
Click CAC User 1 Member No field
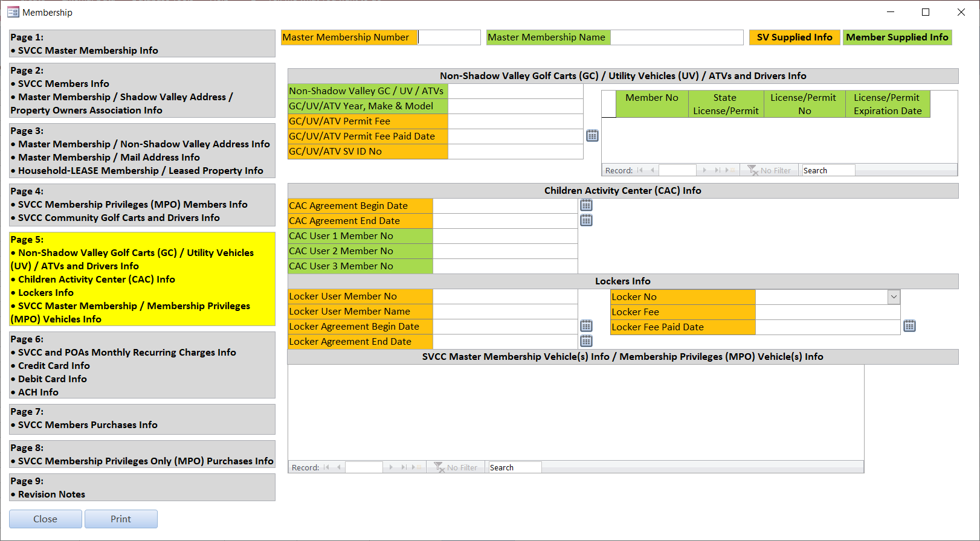coord(505,236)
